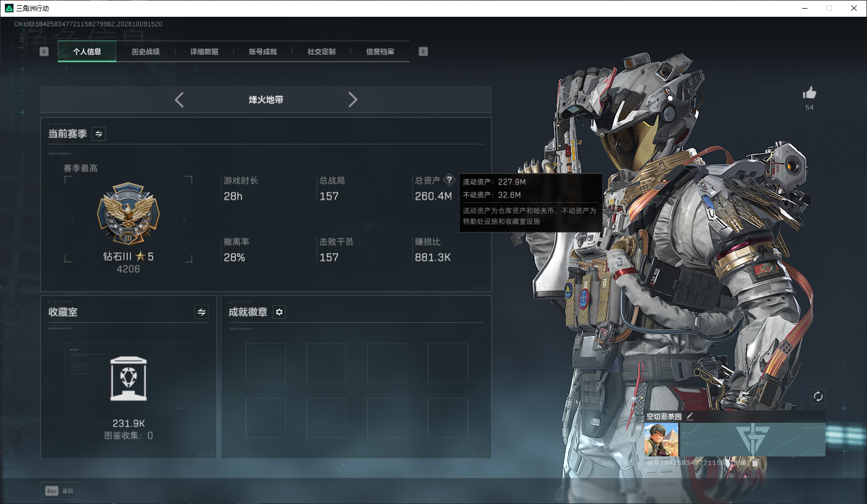Open the 社交定制 tab
This screenshot has width=867, height=504.
pos(321,51)
